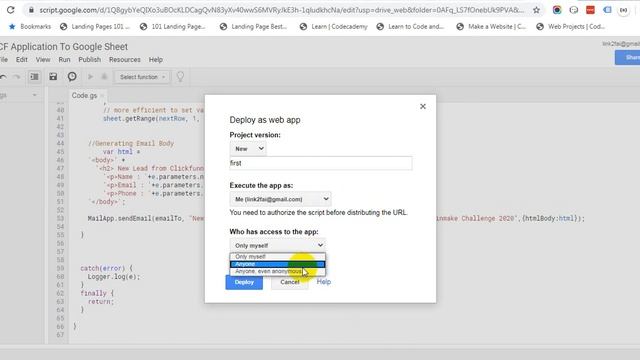This screenshot has height=360, width=640.
Task: Click the Cancel button in the dialog
Action: 290,282
